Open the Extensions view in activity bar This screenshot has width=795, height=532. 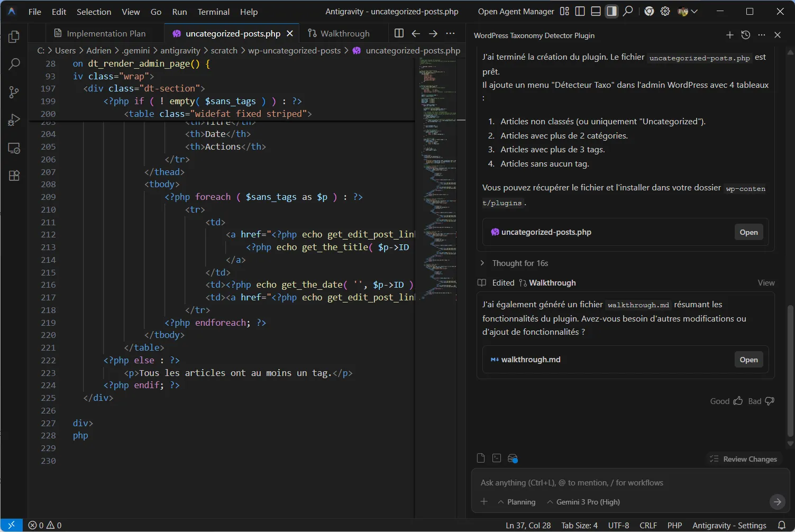tap(14, 176)
